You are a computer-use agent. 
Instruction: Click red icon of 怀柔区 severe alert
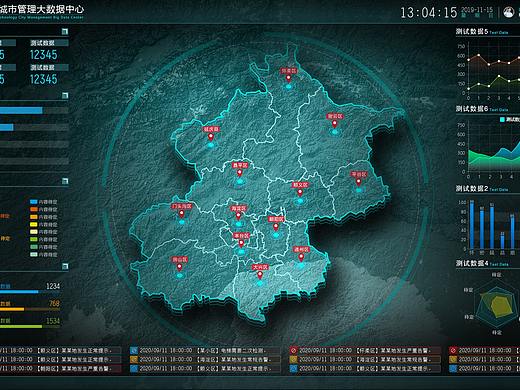[293, 351]
